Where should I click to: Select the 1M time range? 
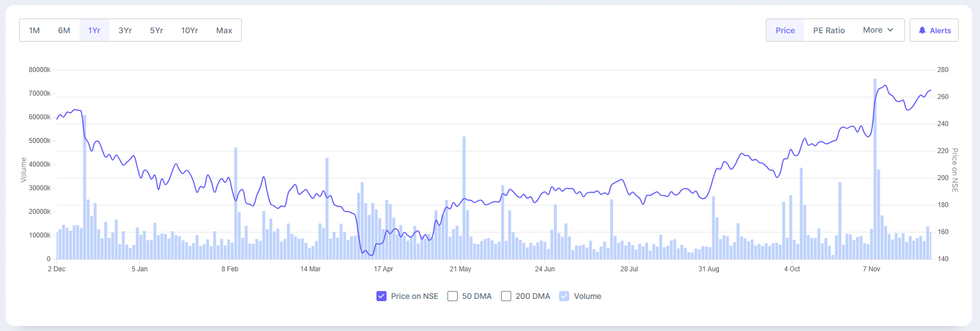34,30
